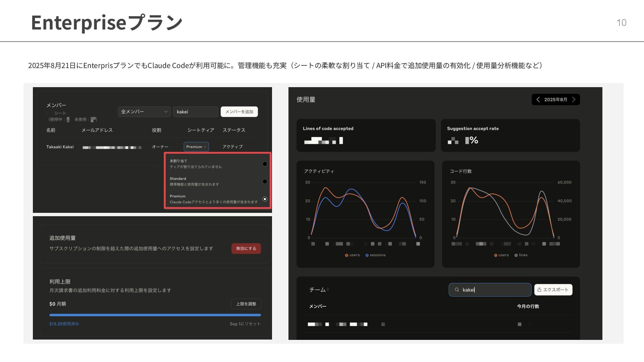Click the export icon on エクスポート button

539,290
